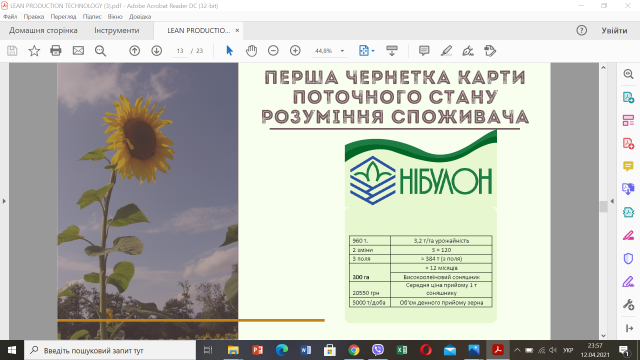640x360 pixels.
Task: Hide the right panel with triangle handle
Action: pyautogui.click(x=612, y=201)
